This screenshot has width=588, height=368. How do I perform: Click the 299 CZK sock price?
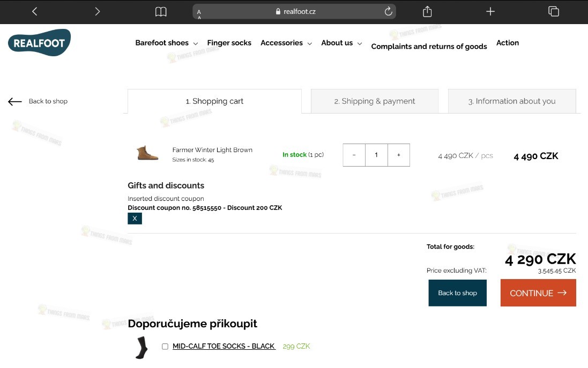click(296, 346)
